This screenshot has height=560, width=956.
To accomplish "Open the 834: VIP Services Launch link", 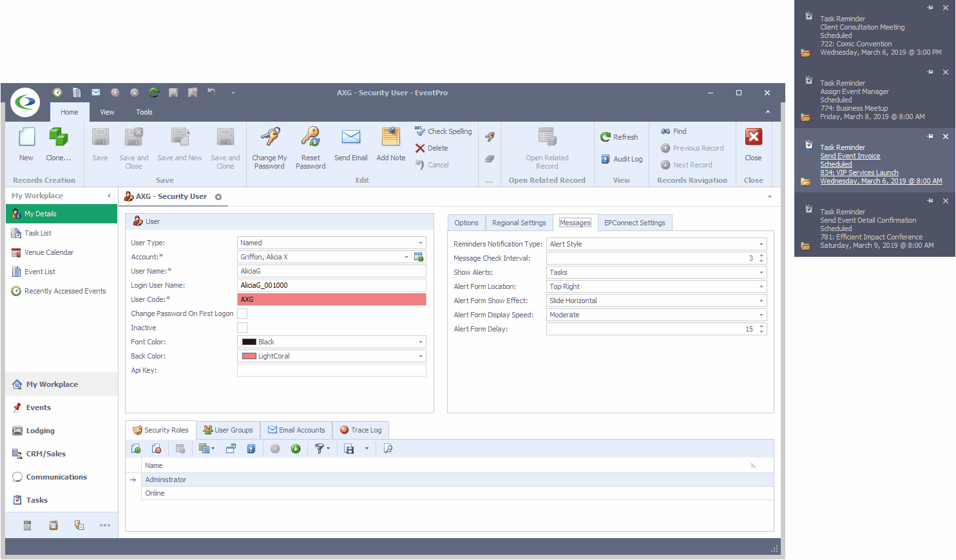I will click(859, 173).
